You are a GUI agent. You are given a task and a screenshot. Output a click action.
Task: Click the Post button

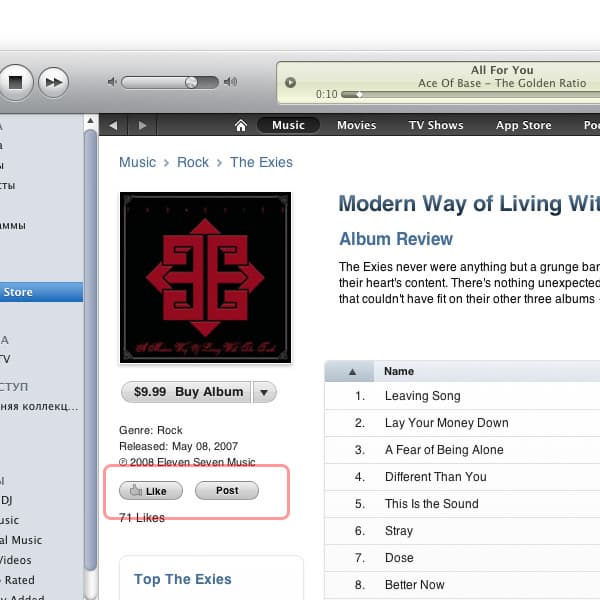point(227,491)
